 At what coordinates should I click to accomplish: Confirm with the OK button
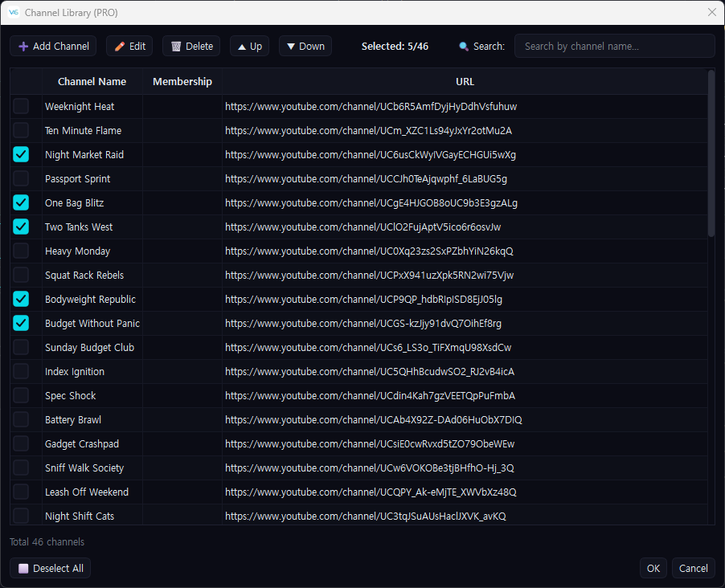coord(653,568)
